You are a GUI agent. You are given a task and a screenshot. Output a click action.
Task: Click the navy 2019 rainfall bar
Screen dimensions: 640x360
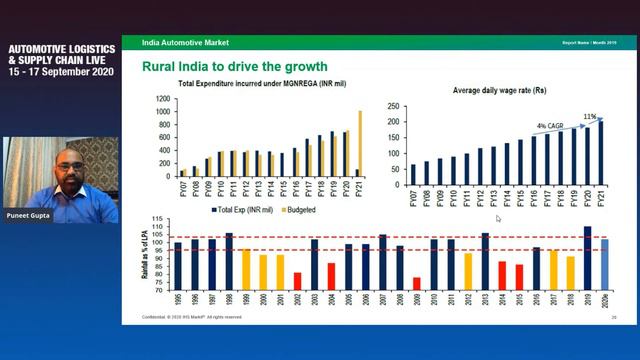point(587,258)
